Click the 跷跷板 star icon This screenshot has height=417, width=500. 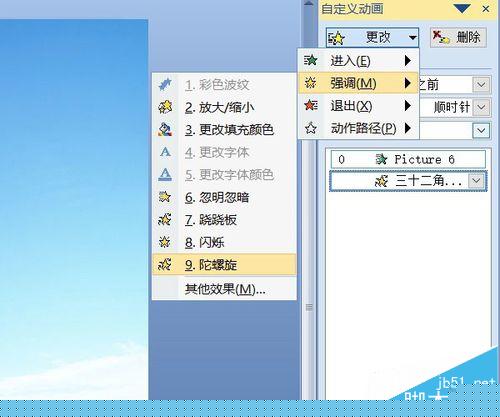tap(165, 220)
